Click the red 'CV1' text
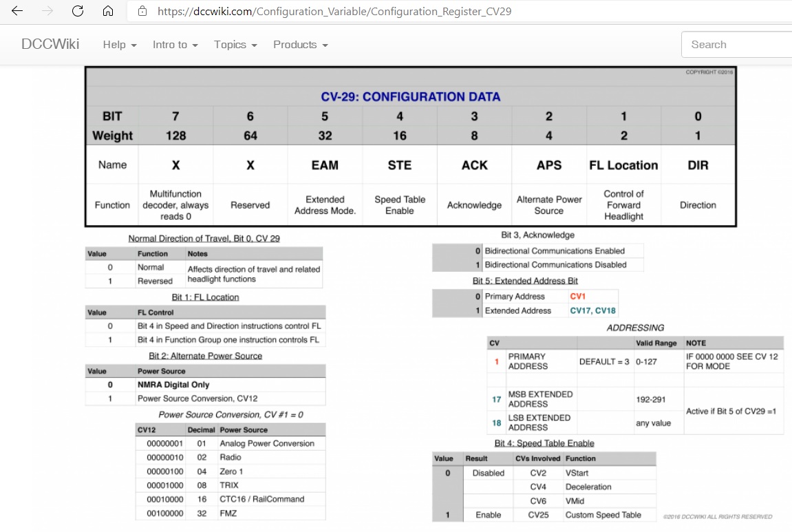This screenshot has height=532, width=792. click(577, 296)
